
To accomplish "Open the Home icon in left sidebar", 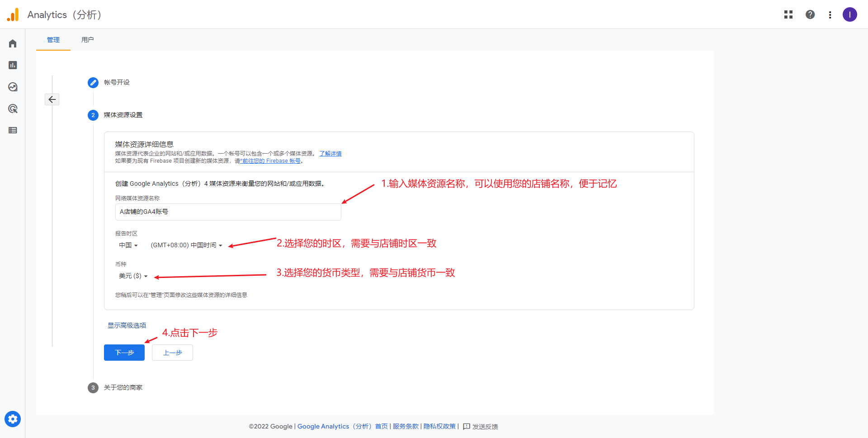I will click(x=13, y=43).
